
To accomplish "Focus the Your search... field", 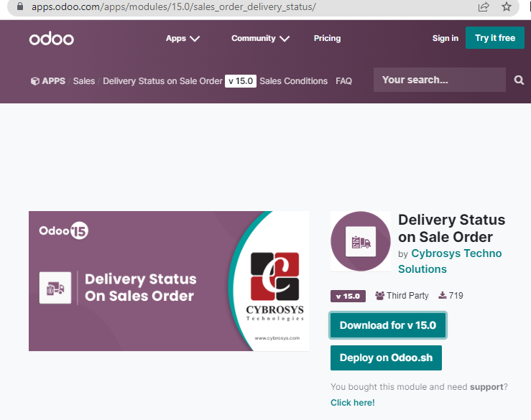I will (440, 80).
